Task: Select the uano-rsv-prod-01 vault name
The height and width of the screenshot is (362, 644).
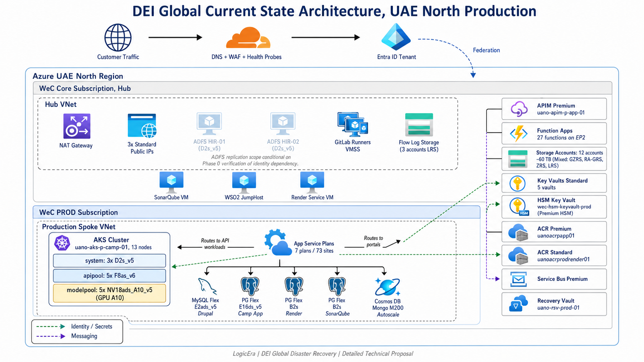Action: pos(558,308)
